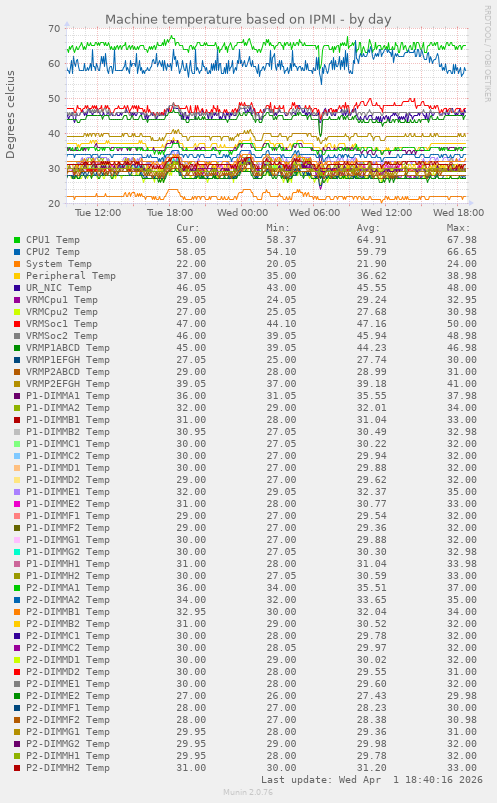The image size is (497, 803).
Task: Click CPU1 Temp max value "67.98"
Action: point(462,240)
